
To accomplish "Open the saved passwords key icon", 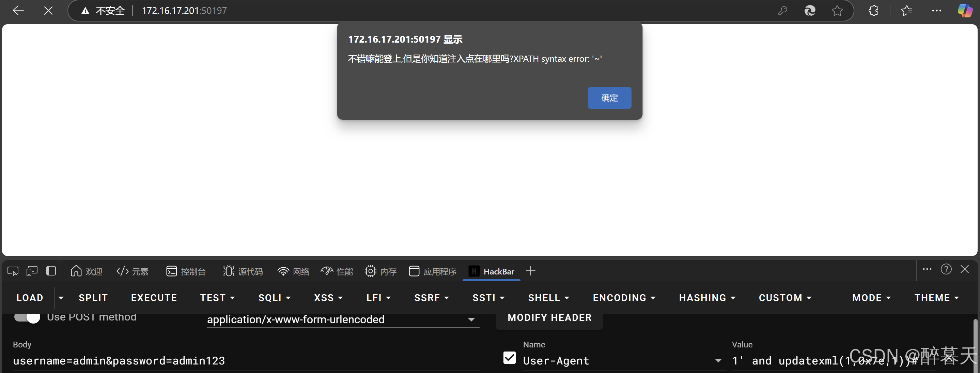I will tap(782, 10).
